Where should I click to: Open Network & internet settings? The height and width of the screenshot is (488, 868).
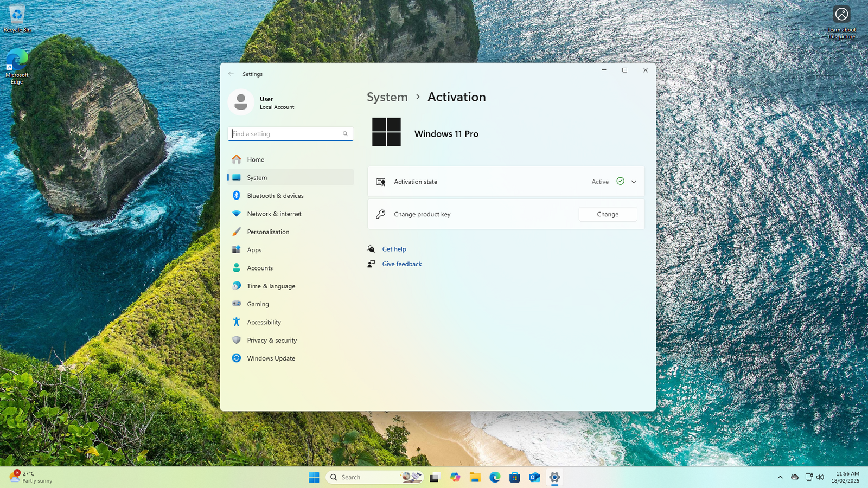pyautogui.click(x=274, y=214)
